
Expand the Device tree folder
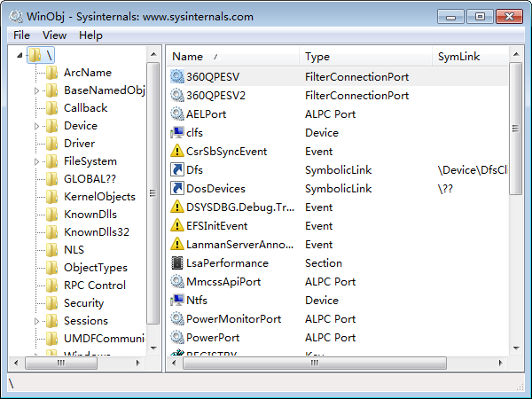36,126
